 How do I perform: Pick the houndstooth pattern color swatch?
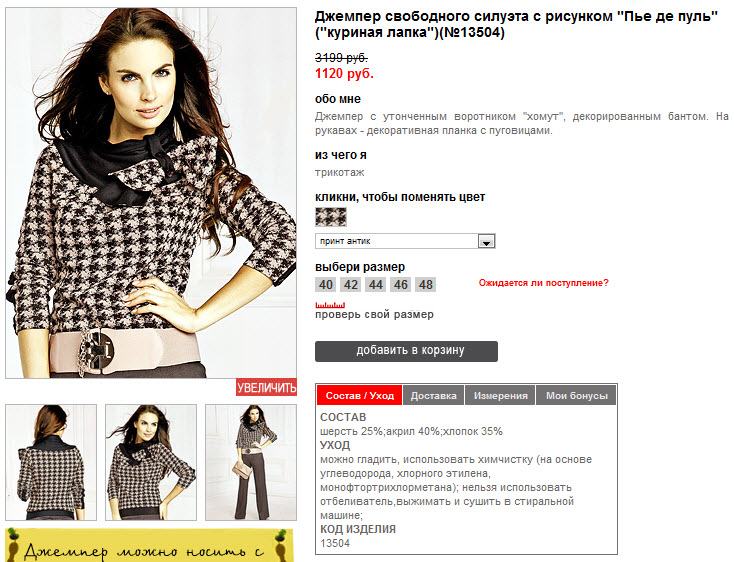[330, 217]
